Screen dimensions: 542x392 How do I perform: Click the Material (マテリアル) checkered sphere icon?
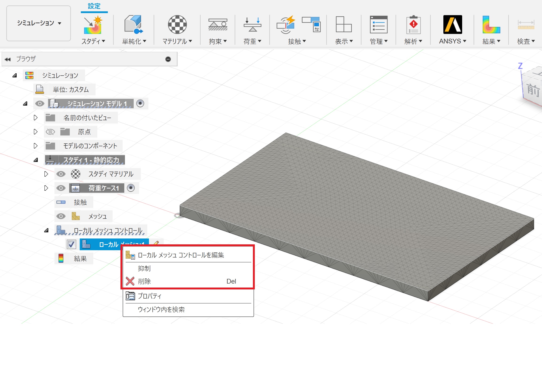[177, 24]
